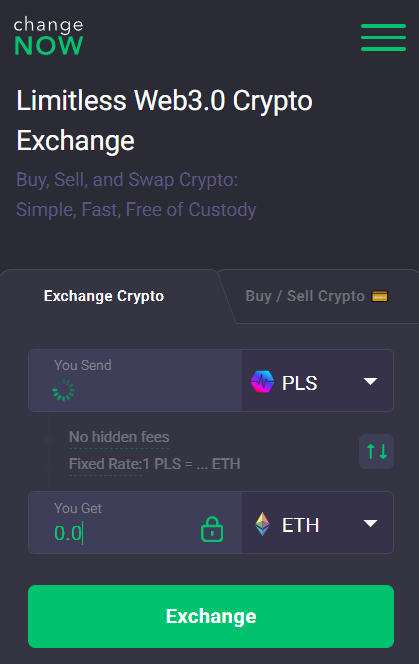
Task: Click the No hidden fees link
Action: tap(119, 437)
